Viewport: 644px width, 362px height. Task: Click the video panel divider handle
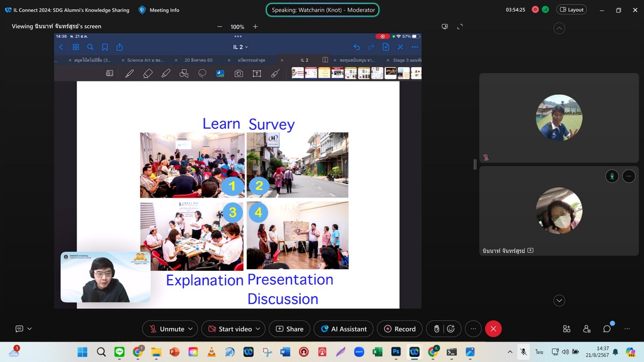pos(475,165)
